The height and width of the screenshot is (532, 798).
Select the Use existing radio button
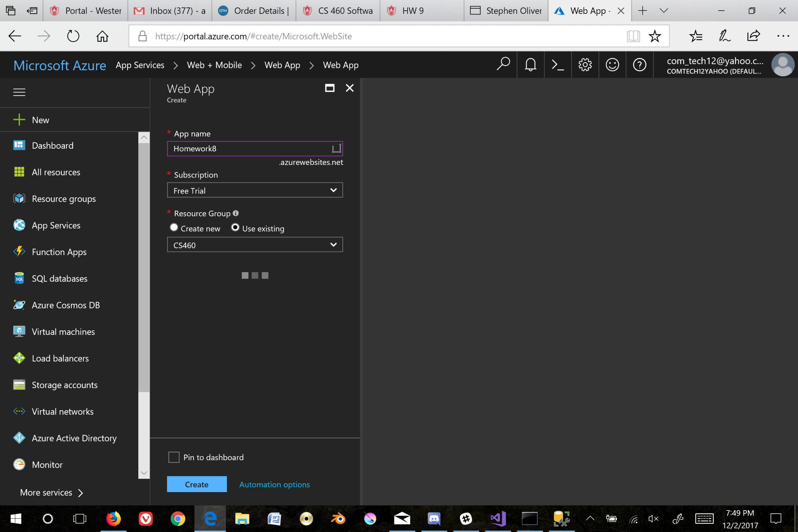pyautogui.click(x=235, y=227)
